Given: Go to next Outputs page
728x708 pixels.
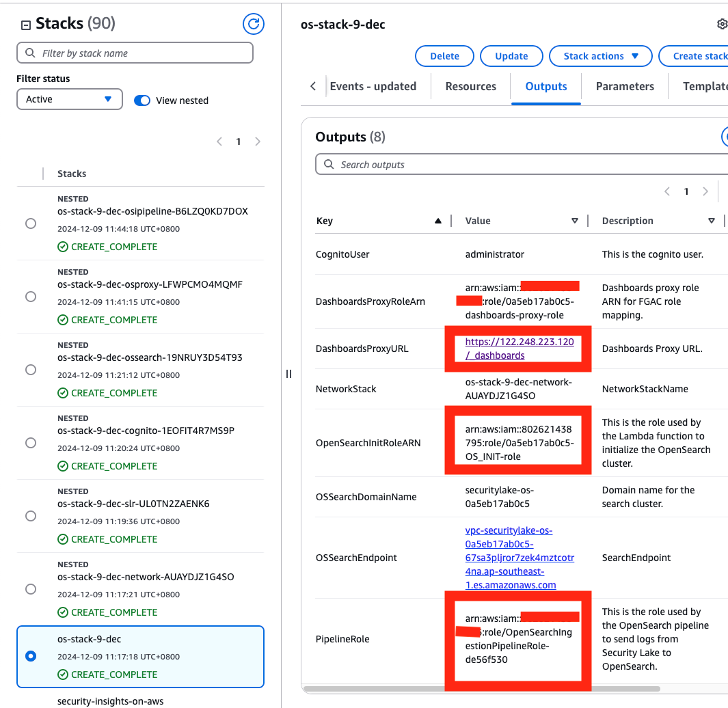Looking at the screenshot, I should coord(705,191).
